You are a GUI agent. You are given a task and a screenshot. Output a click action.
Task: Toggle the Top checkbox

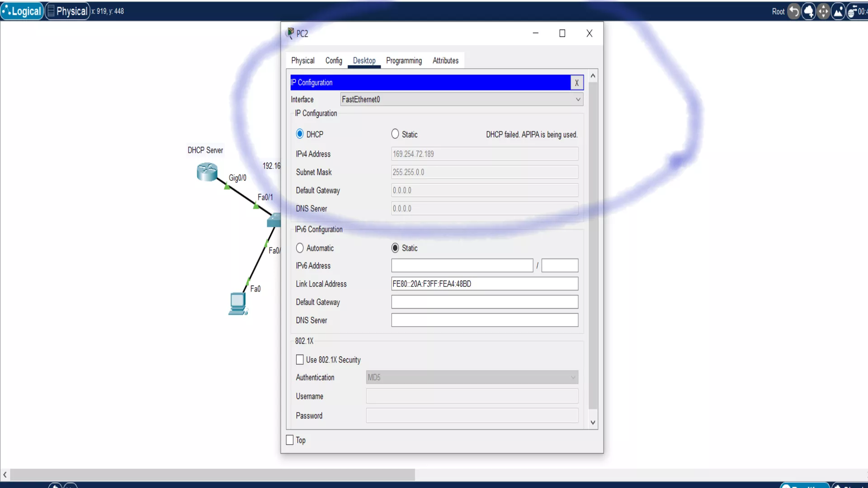click(x=290, y=440)
